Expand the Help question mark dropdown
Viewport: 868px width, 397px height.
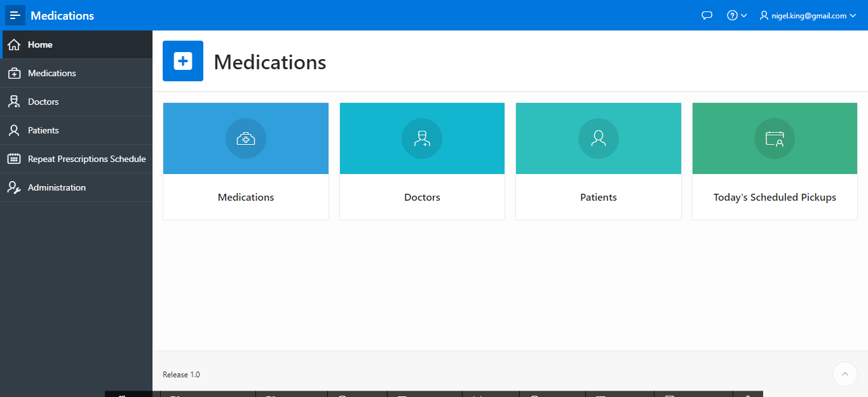(736, 16)
